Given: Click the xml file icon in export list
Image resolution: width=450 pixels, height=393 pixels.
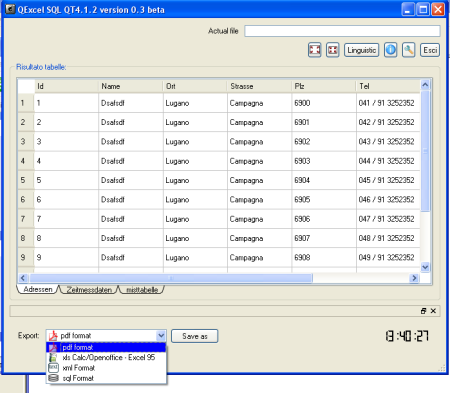Looking at the screenshot, I should (53, 368).
